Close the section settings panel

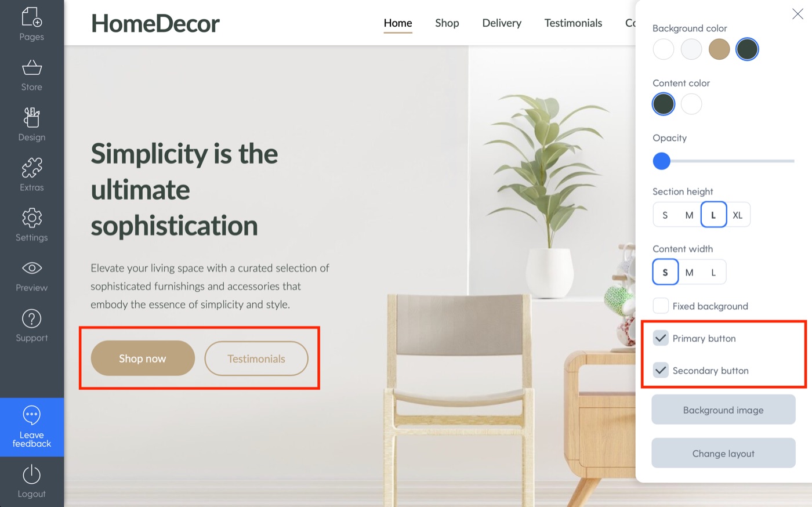797,14
